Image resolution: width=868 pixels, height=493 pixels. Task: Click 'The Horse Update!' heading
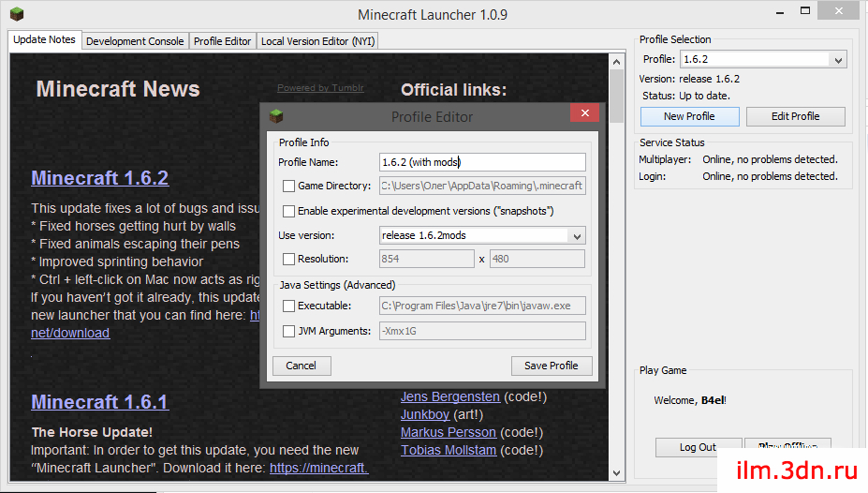tap(92, 432)
